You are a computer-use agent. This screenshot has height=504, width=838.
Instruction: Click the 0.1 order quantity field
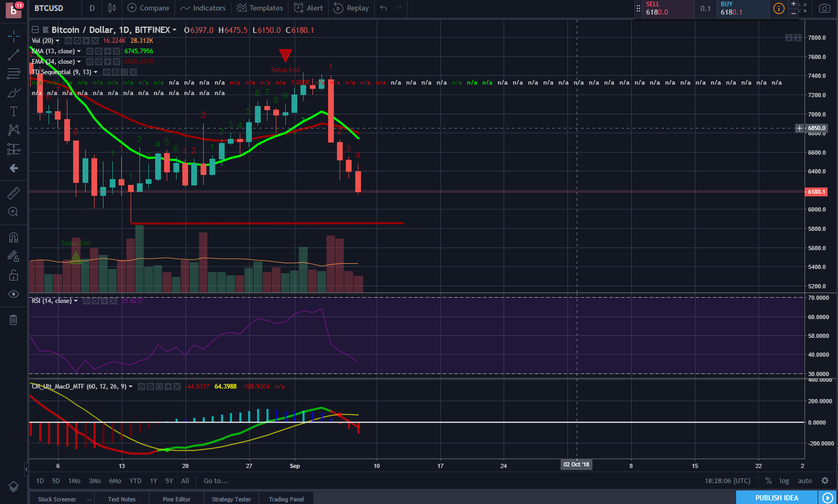pyautogui.click(x=706, y=8)
